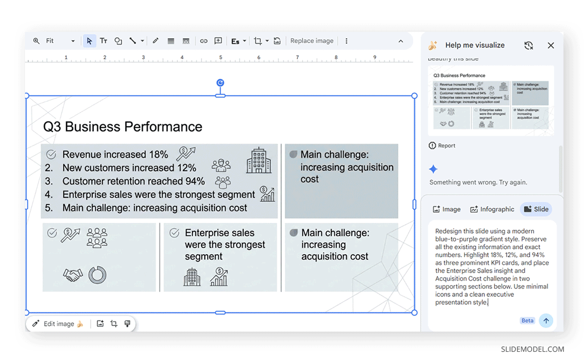Click the border color pencil icon
Viewport: 588px width, 364px height.
pos(156,41)
